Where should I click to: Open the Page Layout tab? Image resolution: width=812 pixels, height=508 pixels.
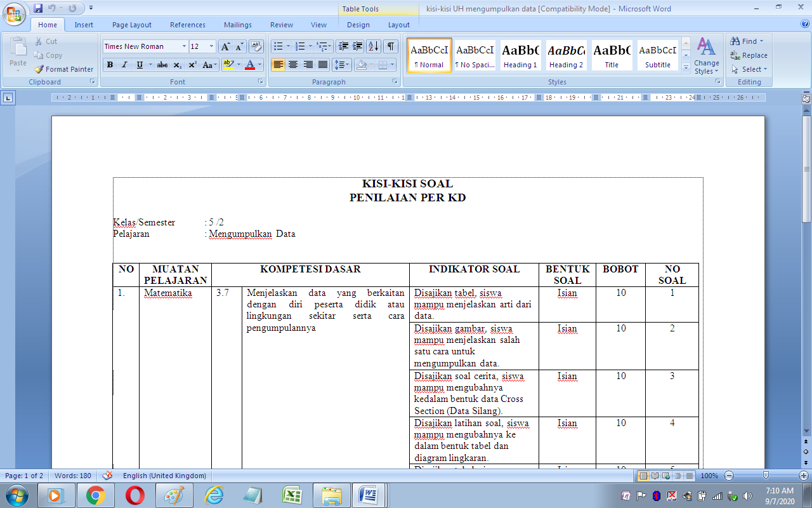point(132,25)
